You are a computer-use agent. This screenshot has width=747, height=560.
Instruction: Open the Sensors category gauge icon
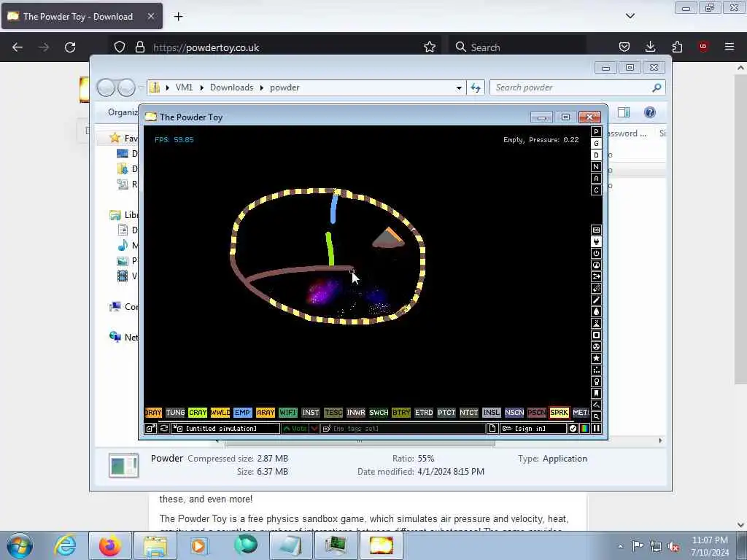pos(596,265)
